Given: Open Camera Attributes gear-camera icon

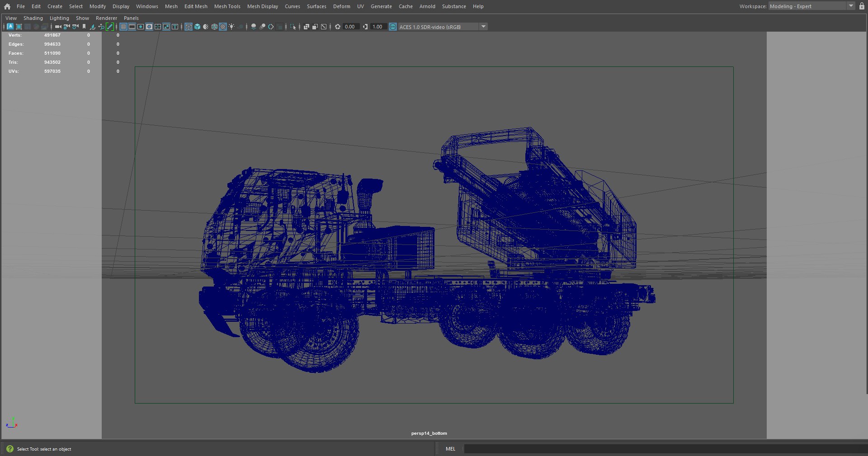Looking at the screenshot, I should pyautogui.click(x=75, y=27).
